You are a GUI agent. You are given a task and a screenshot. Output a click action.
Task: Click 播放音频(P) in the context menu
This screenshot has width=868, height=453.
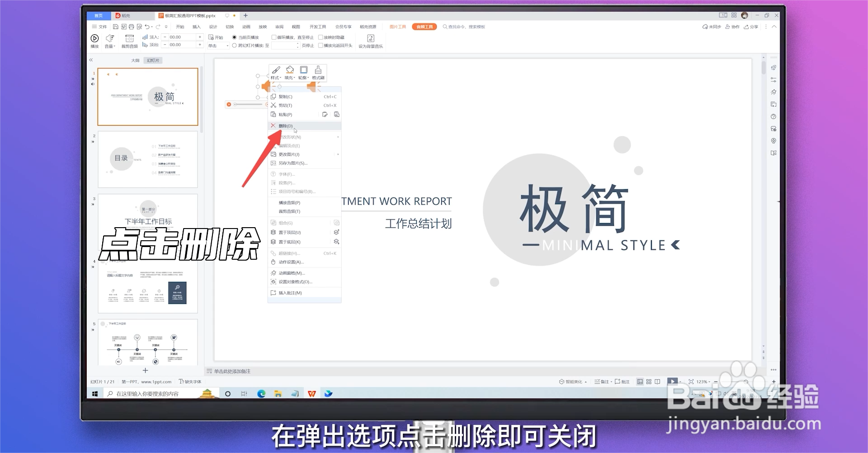pos(305,203)
